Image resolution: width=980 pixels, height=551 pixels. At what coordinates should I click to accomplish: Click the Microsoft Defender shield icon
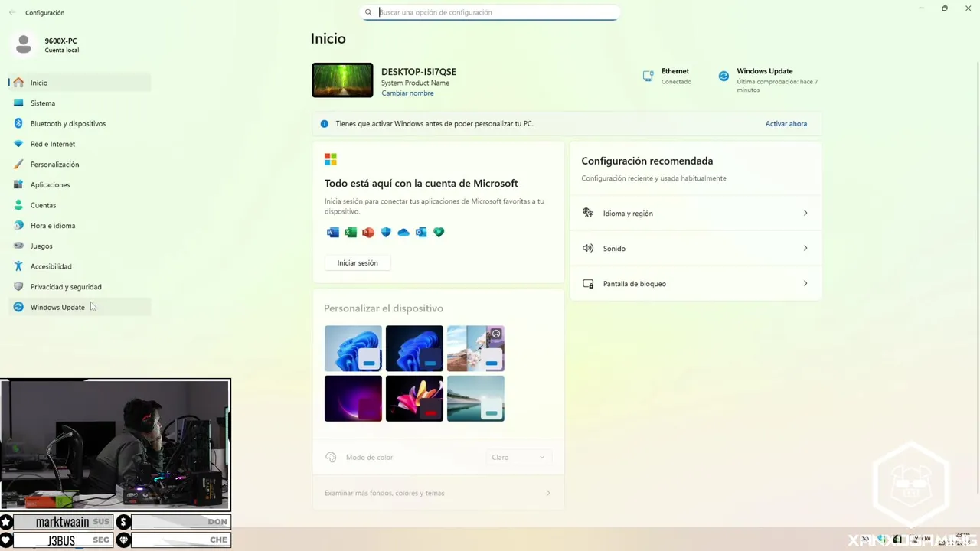coord(386,232)
